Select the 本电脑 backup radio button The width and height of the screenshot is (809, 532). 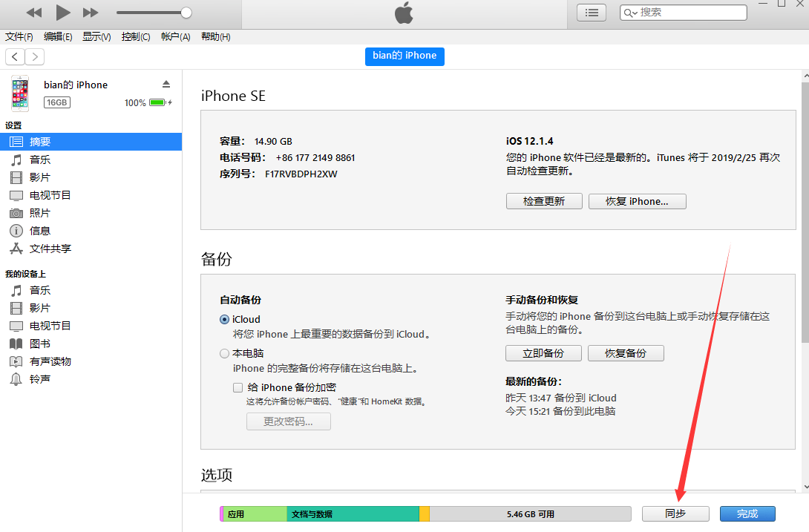click(x=224, y=353)
